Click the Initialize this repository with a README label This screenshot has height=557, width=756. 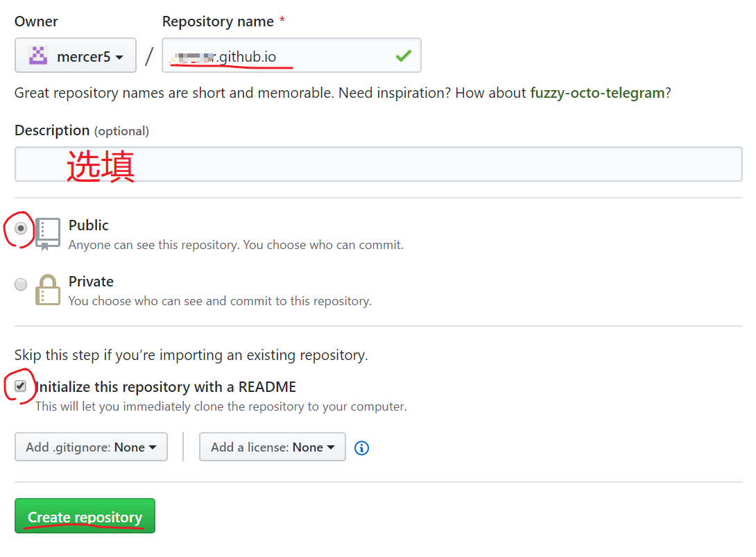coord(166,387)
